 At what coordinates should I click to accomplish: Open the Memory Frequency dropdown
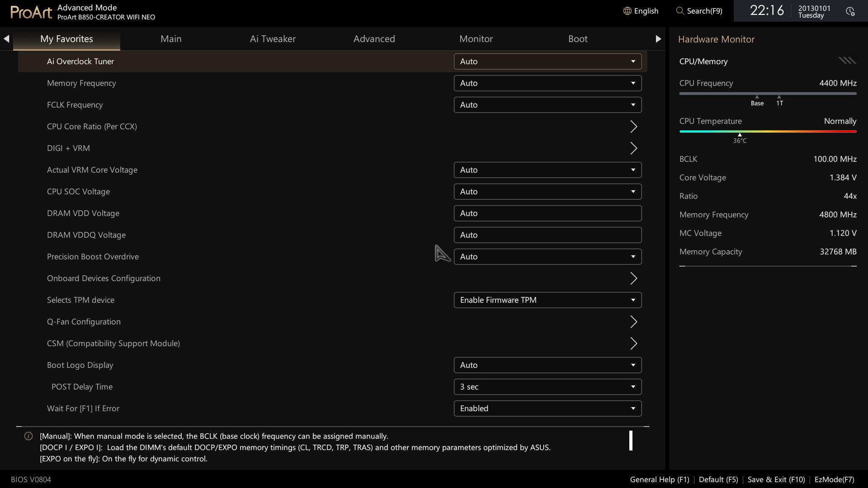click(x=547, y=83)
